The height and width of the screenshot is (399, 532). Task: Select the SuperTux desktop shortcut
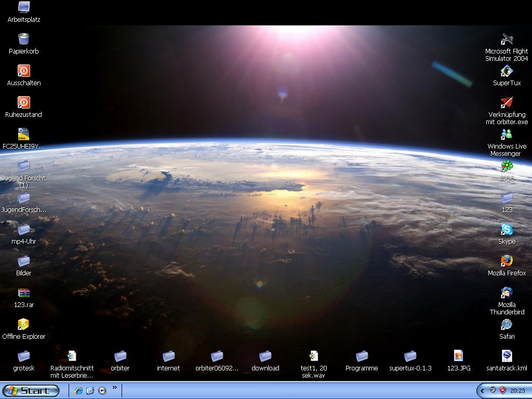click(x=507, y=71)
